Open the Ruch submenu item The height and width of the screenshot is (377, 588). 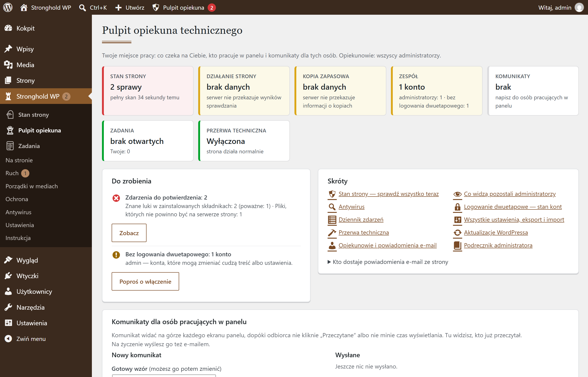click(x=46, y=173)
